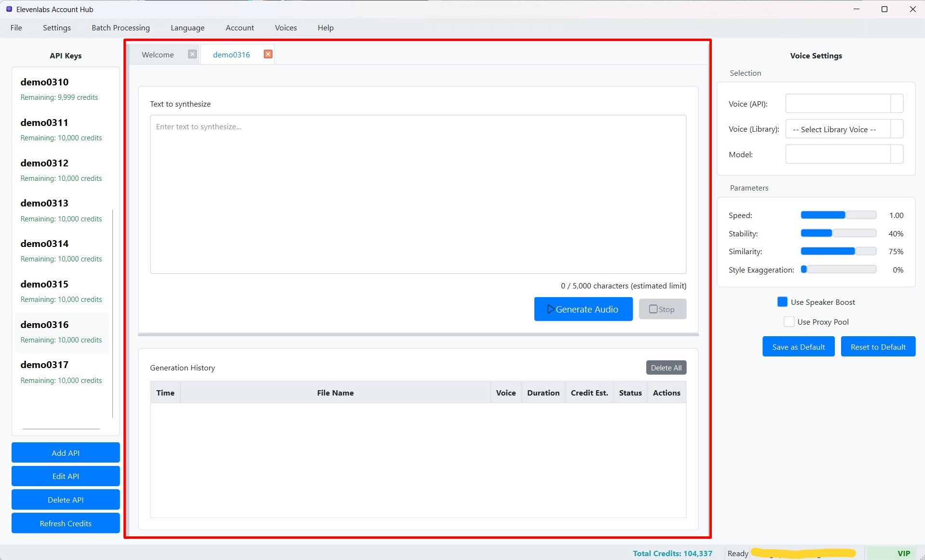Click the character count 0 / 5,000 text
The width and height of the screenshot is (925, 560).
tap(623, 286)
